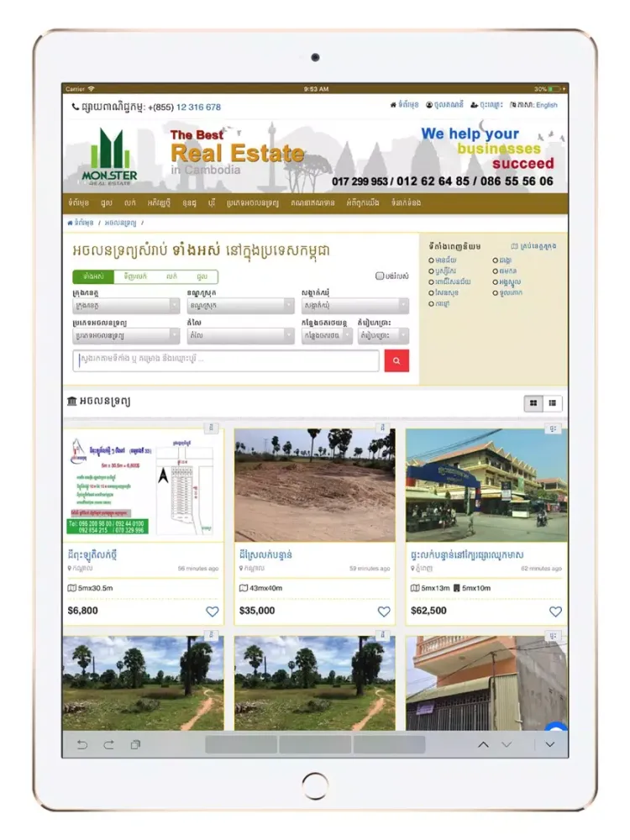Select the green 'All' (ទាំងអស់) filter tab

coord(93,276)
